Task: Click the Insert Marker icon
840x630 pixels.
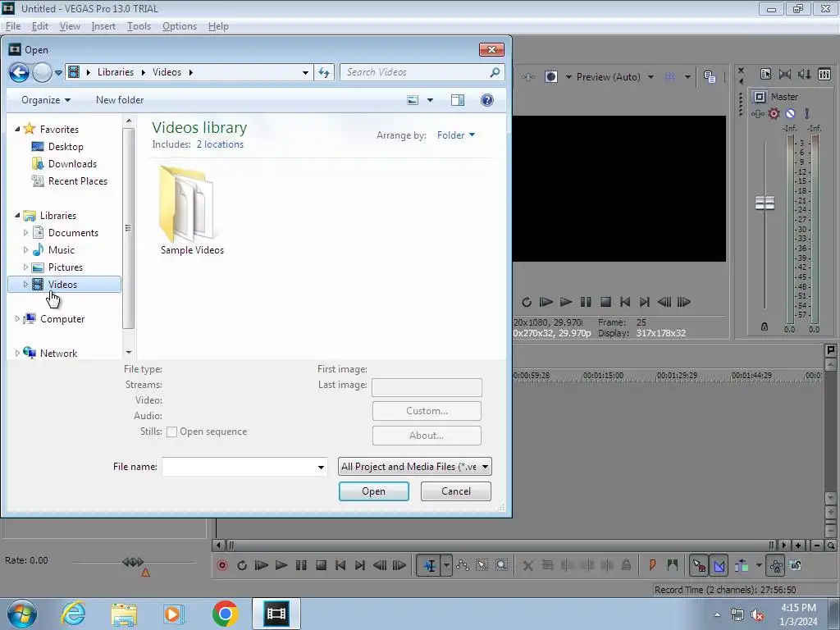Action: pos(652,565)
